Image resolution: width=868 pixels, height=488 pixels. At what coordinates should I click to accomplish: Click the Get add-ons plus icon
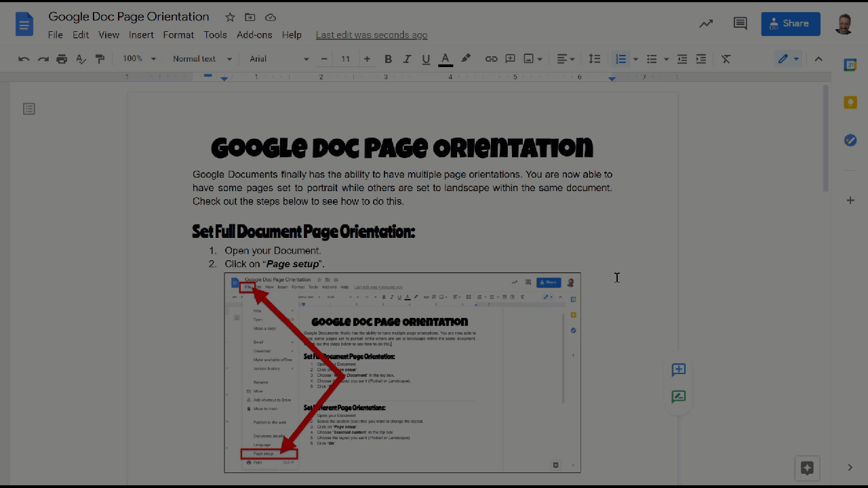click(x=850, y=201)
